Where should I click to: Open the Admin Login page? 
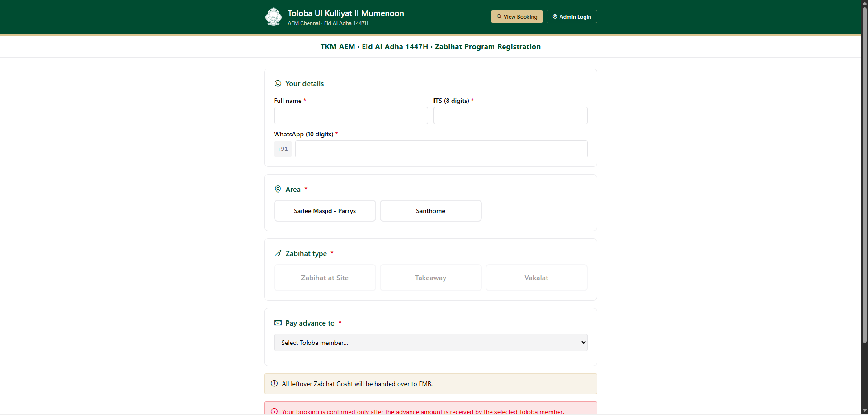pyautogui.click(x=572, y=16)
